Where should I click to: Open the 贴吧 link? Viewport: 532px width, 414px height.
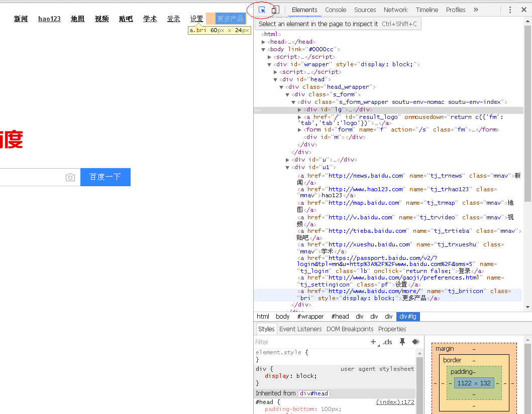pos(126,19)
